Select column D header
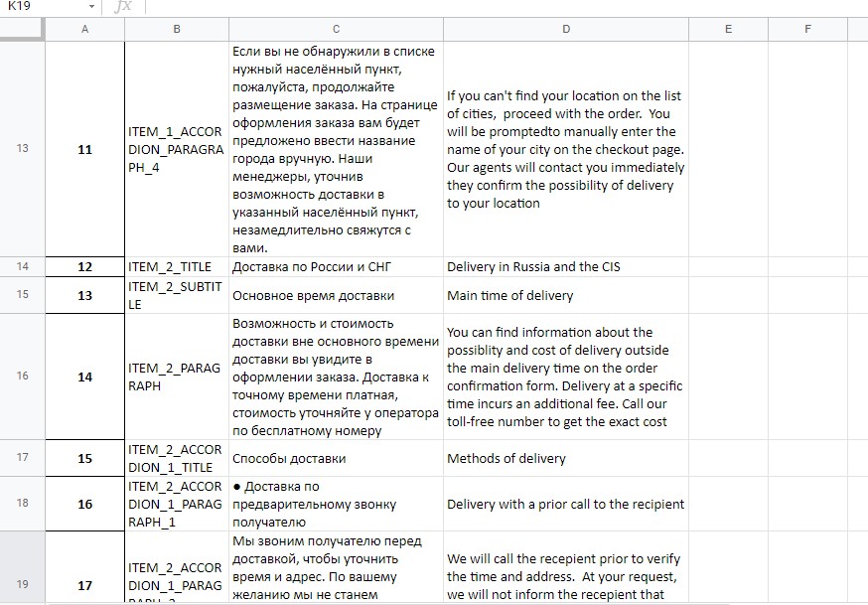The width and height of the screenshot is (868, 605). [x=566, y=30]
